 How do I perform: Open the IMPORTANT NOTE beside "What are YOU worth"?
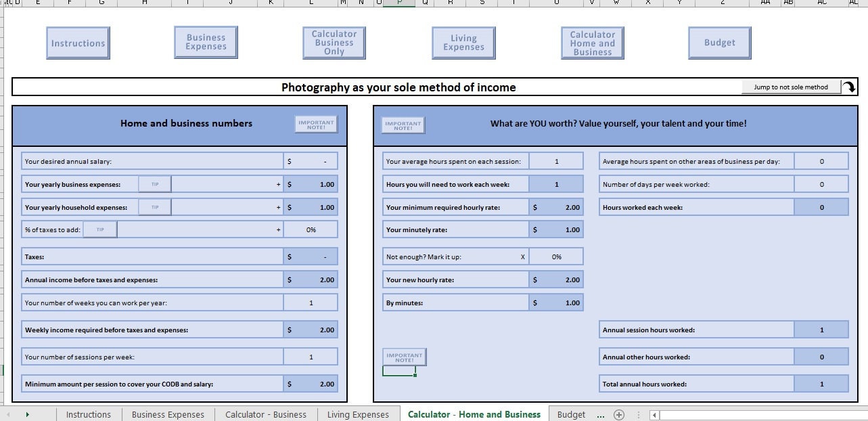[x=403, y=124]
